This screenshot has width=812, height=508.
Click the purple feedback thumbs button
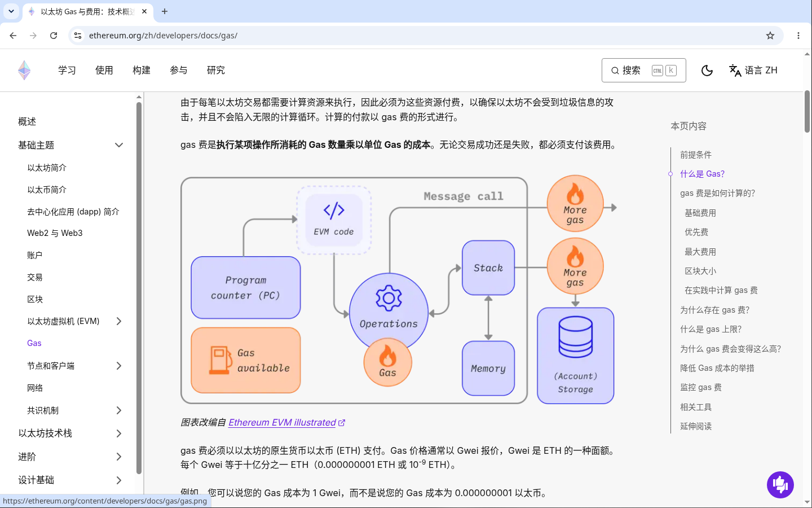click(780, 484)
